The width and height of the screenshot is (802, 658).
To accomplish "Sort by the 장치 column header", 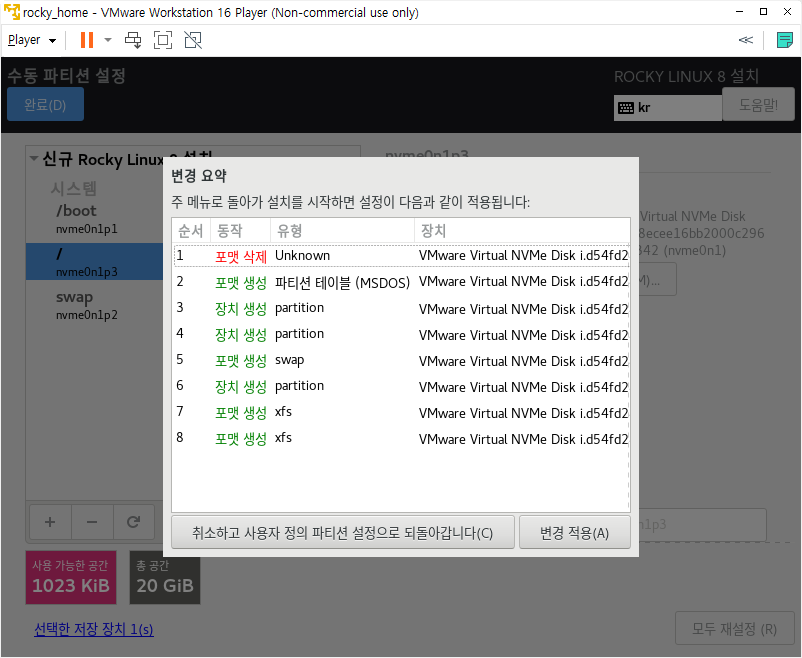I will (x=522, y=231).
